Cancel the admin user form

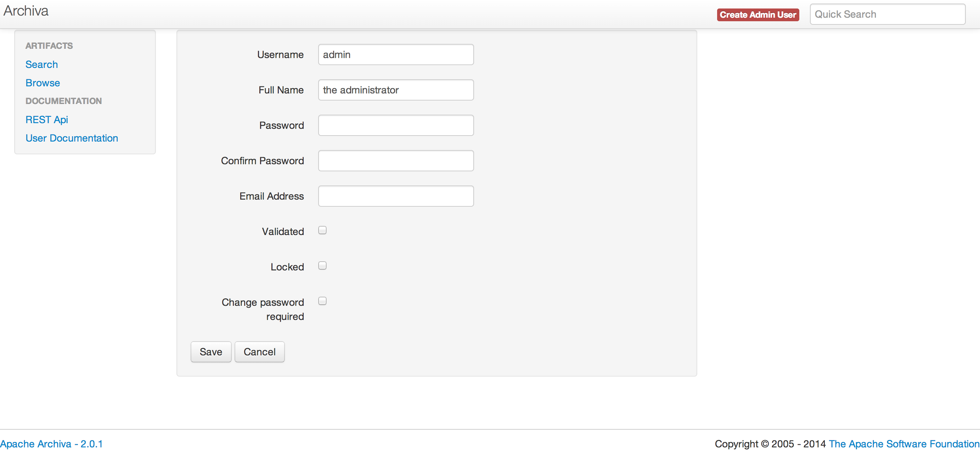(x=259, y=352)
